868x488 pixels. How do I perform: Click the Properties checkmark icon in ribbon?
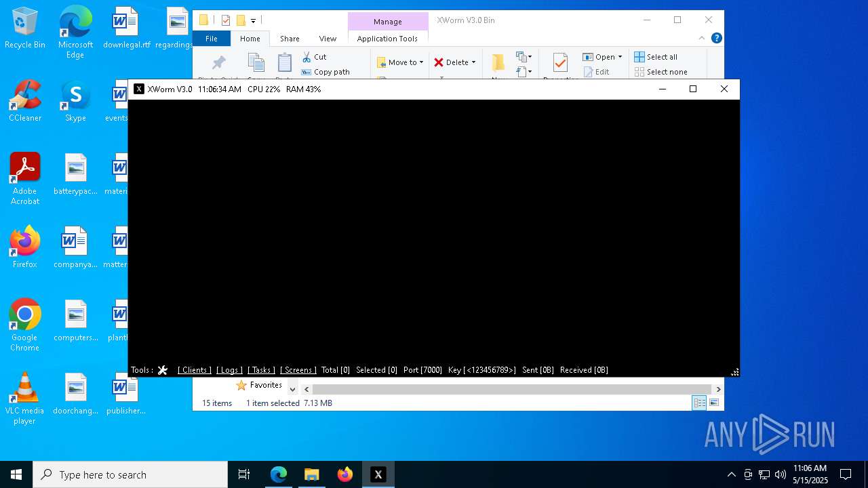560,62
